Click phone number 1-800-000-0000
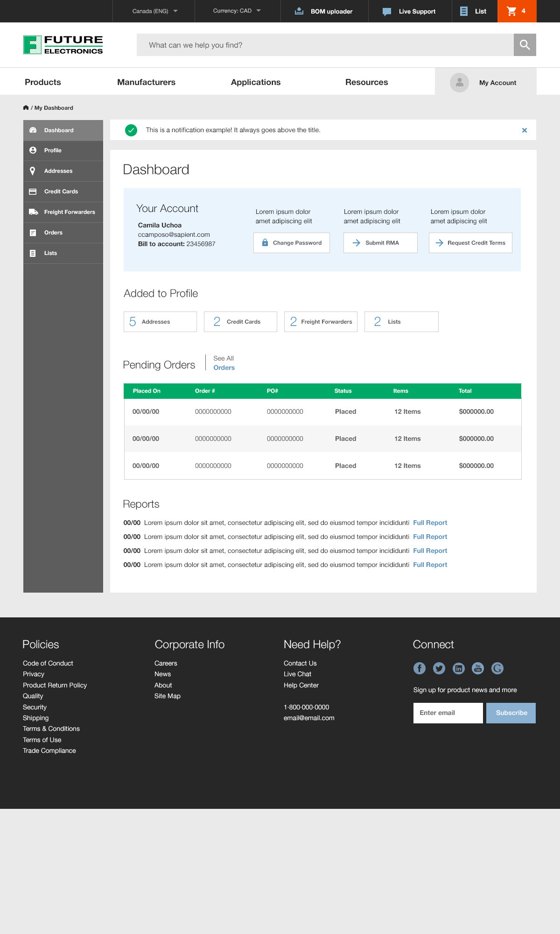The width and height of the screenshot is (560, 934). tap(306, 707)
